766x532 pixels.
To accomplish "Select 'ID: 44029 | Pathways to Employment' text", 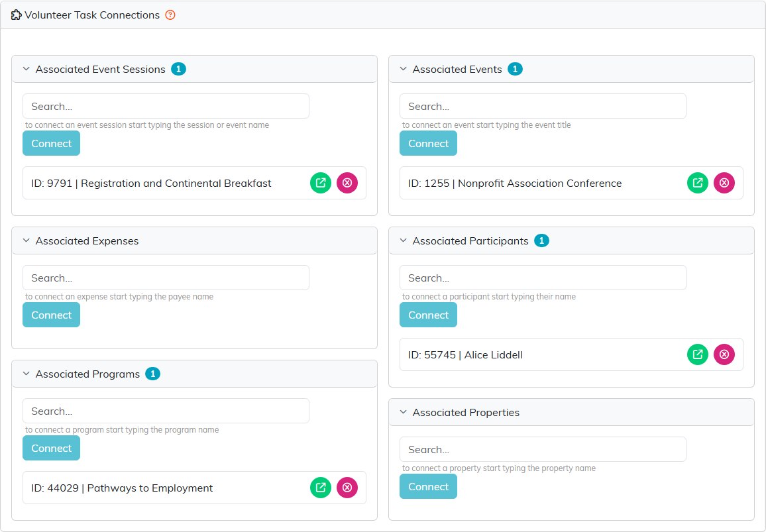I will (122, 488).
